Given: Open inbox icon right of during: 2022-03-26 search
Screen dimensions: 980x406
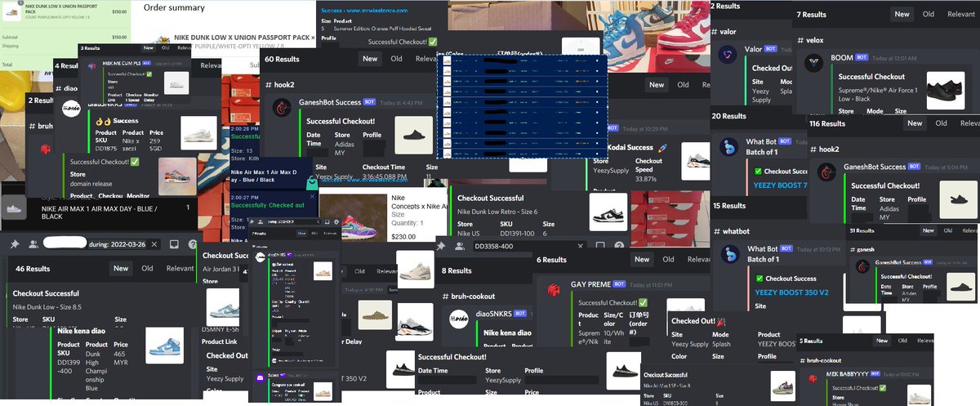Looking at the screenshot, I should 174,243.
